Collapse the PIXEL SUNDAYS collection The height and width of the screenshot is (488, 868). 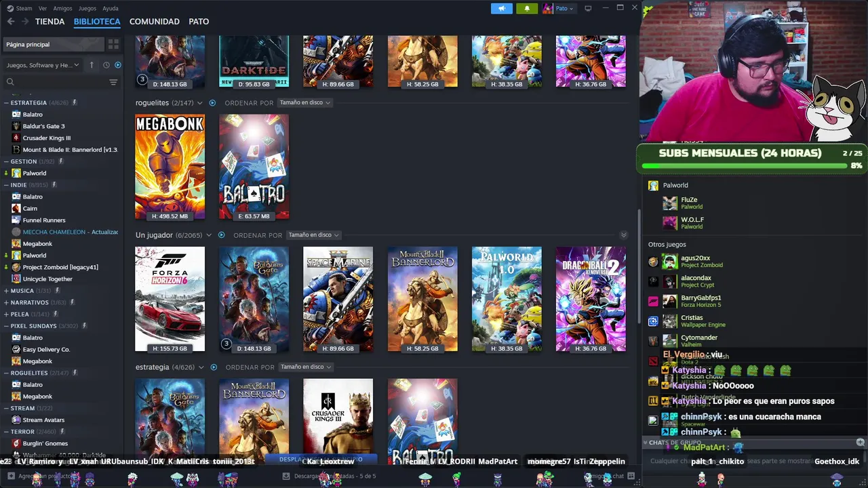pos(6,326)
